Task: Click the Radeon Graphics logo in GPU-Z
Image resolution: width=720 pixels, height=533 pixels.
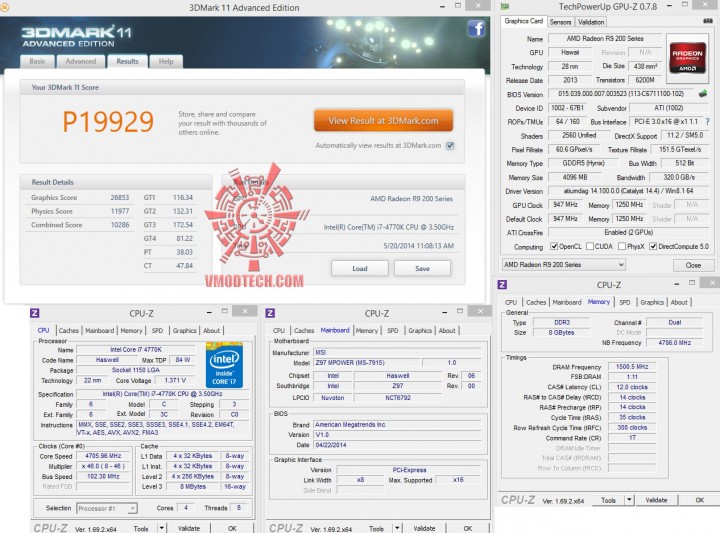Action: click(x=687, y=57)
